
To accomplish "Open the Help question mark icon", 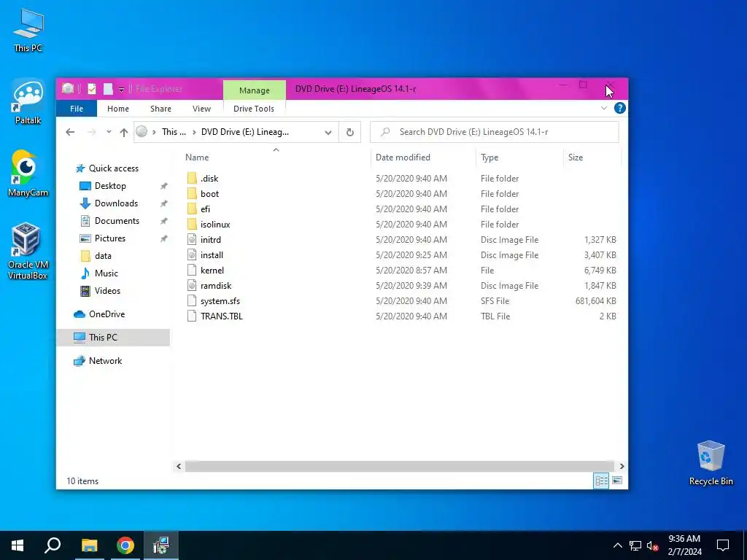I will [619, 108].
